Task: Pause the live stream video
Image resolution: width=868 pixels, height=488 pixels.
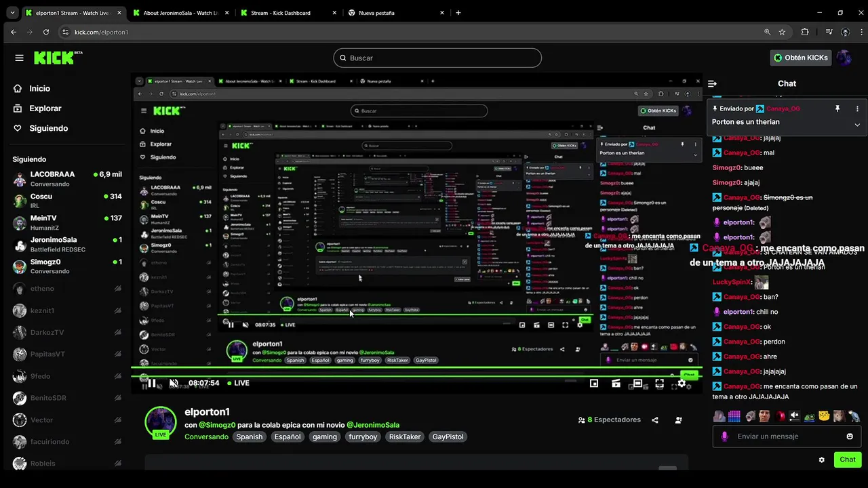Action: pos(152,383)
